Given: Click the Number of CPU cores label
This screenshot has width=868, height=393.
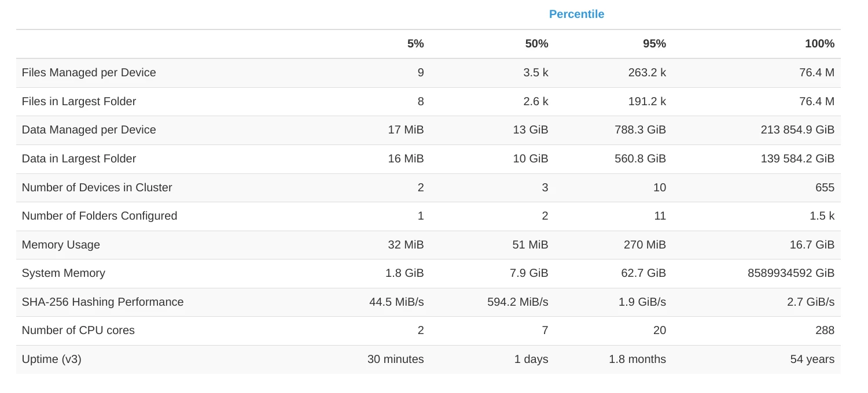Looking at the screenshot, I should point(78,331).
